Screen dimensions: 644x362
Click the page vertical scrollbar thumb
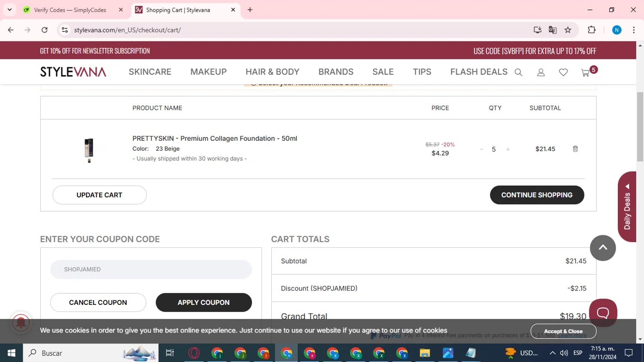pos(640,127)
